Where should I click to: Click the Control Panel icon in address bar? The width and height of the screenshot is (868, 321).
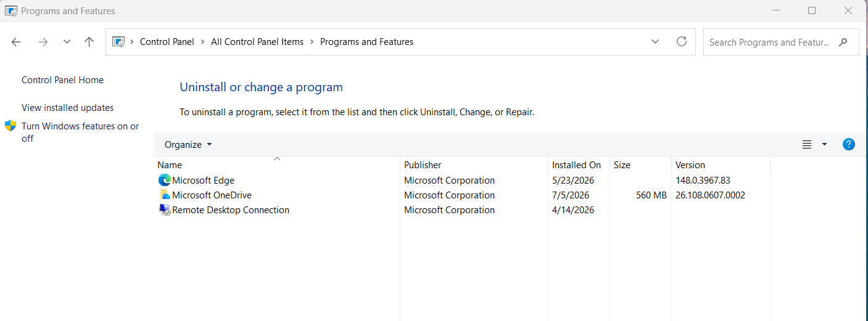click(x=118, y=42)
